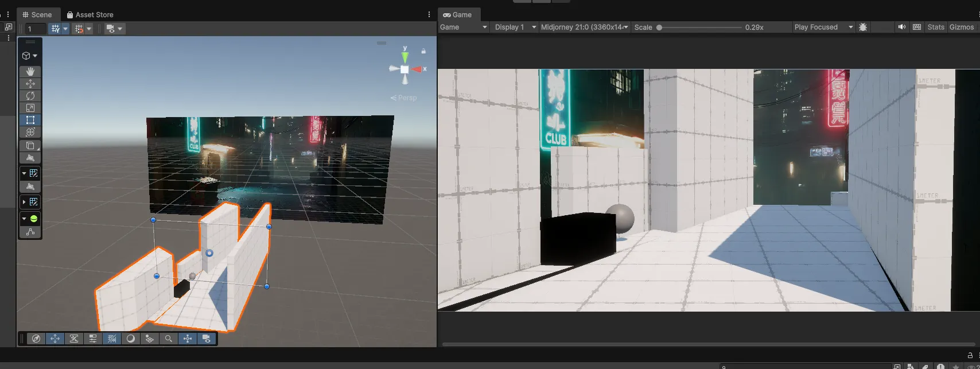Click the blue pivot circle of the selected object
This screenshot has width=980, height=369.
[x=209, y=253]
